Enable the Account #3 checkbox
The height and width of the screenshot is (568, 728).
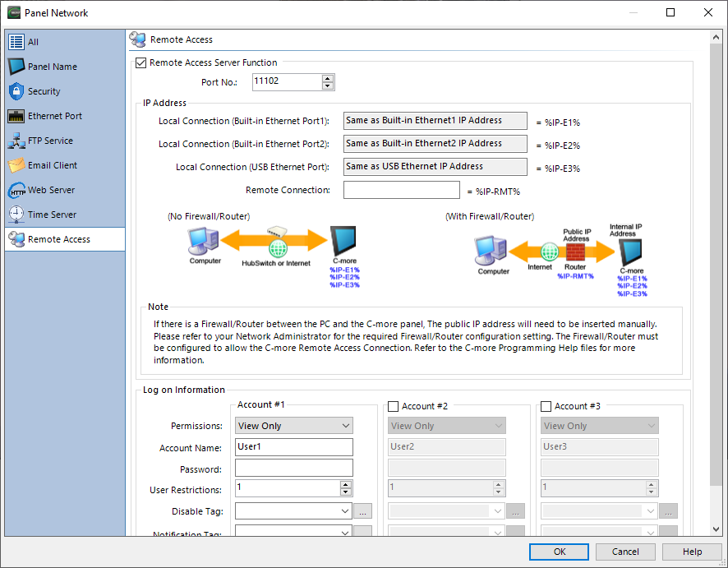pyautogui.click(x=546, y=406)
